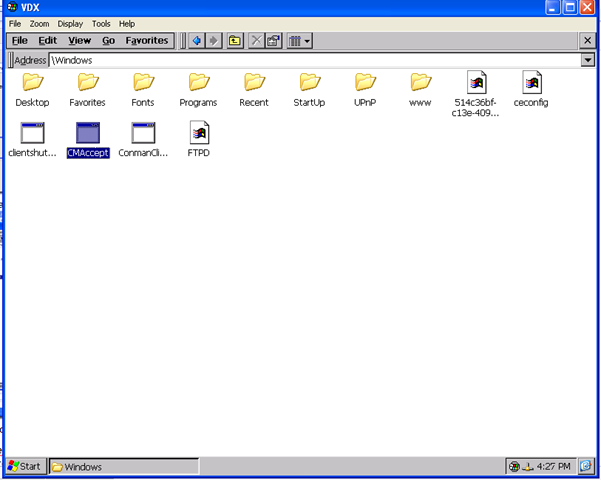This screenshot has height=480, width=601.
Task: Click the Back arrow toolbar button
Action: click(x=197, y=41)
